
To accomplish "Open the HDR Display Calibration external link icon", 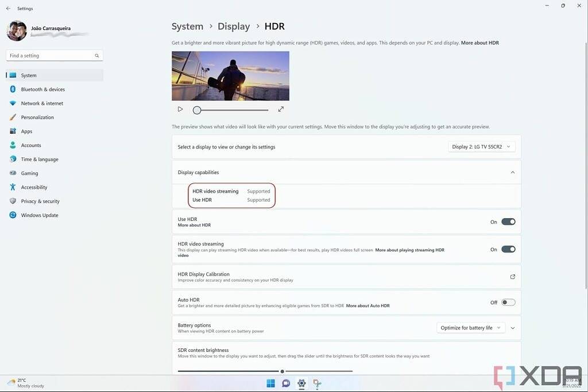I will pyautogui.click(x=512, y=276).
